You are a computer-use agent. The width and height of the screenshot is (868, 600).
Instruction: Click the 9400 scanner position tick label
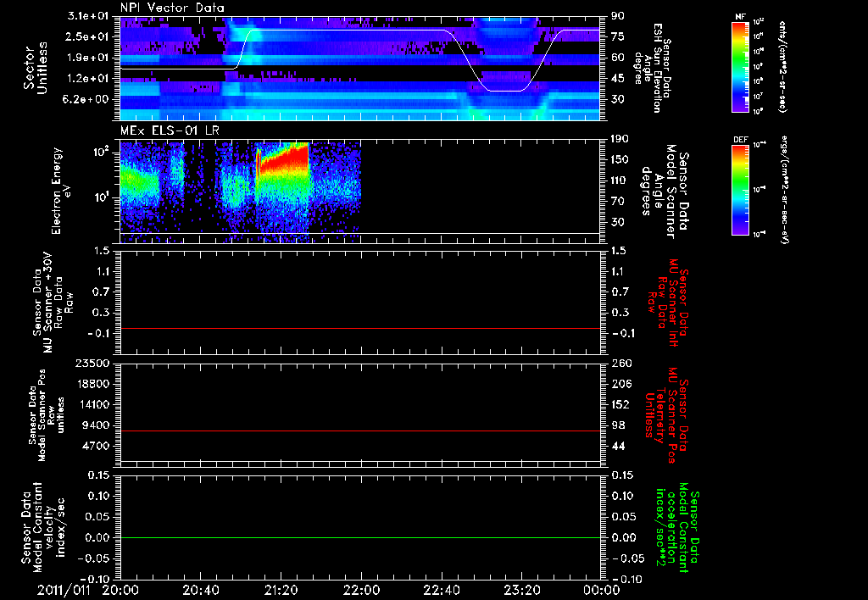click(x=97, y=425)
